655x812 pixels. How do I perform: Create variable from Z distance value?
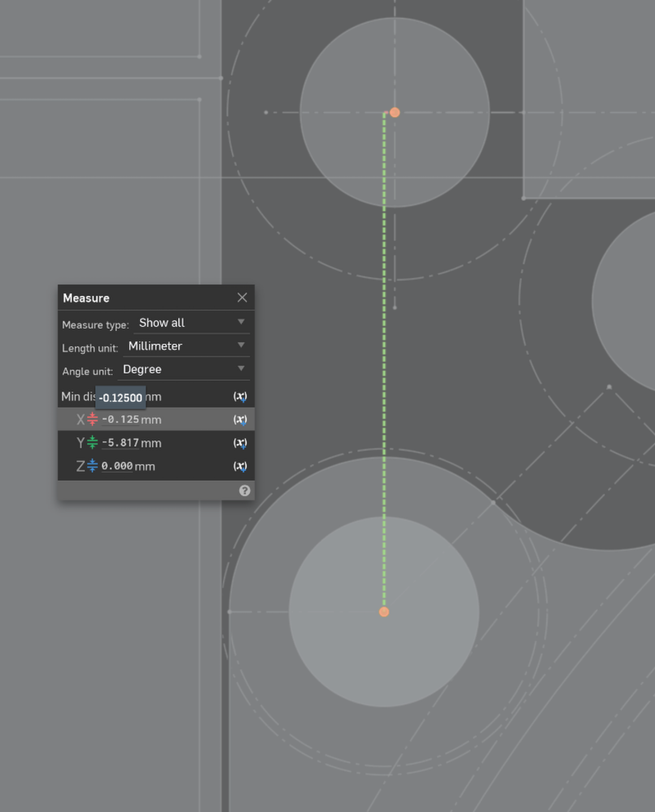[240, 466]
